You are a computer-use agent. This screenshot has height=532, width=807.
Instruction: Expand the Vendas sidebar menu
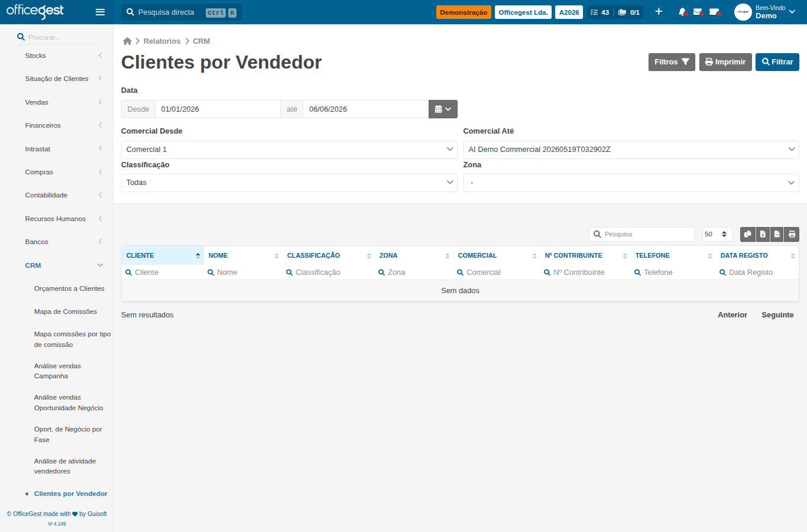click(63, 102)
